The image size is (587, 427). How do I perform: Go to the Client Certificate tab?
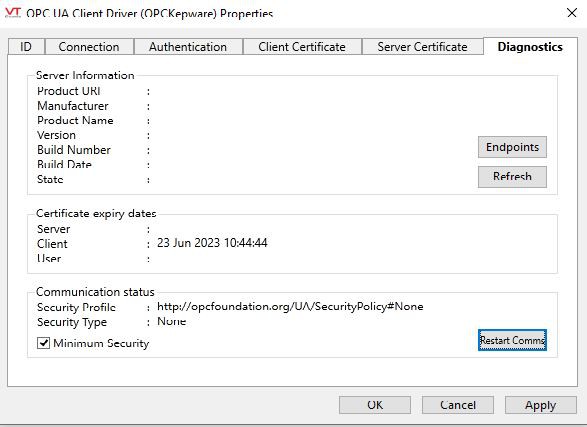(302, 47)
